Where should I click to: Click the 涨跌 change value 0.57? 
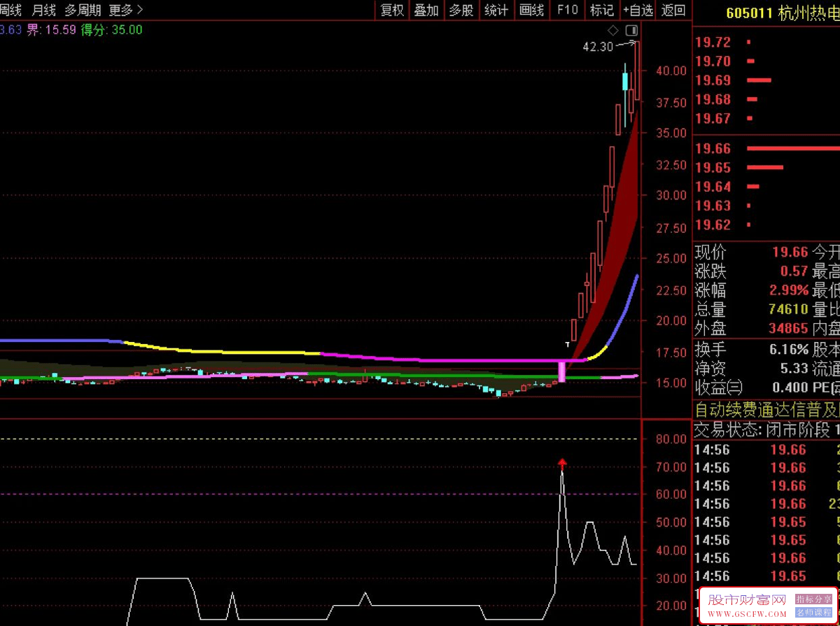[794, 271]
